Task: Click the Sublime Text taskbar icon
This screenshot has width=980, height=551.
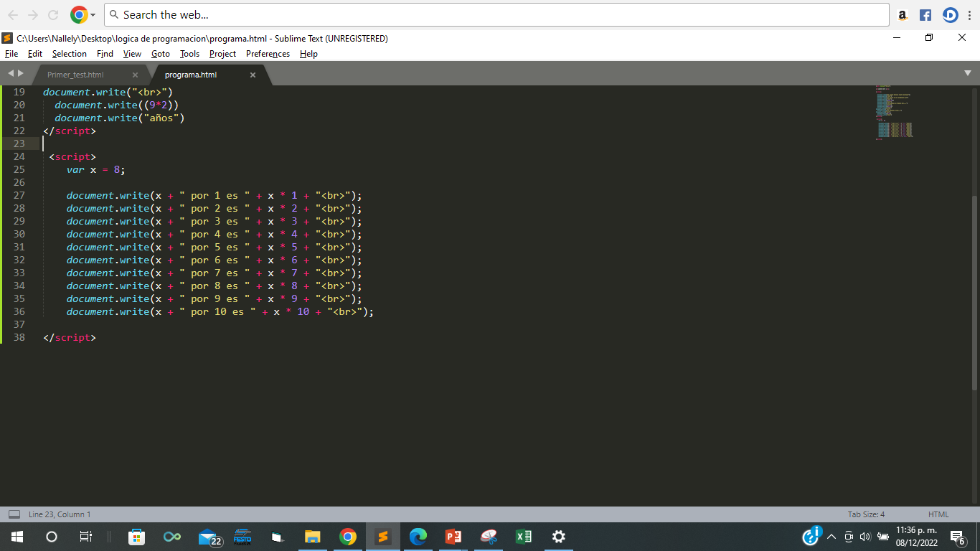Action: pyautogui.click(x=383, y=537)
